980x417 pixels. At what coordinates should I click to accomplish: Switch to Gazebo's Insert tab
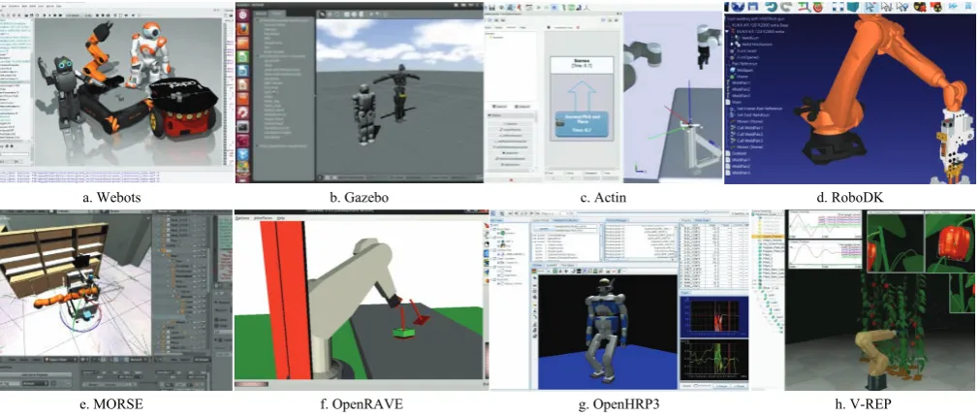pos(276,14)
